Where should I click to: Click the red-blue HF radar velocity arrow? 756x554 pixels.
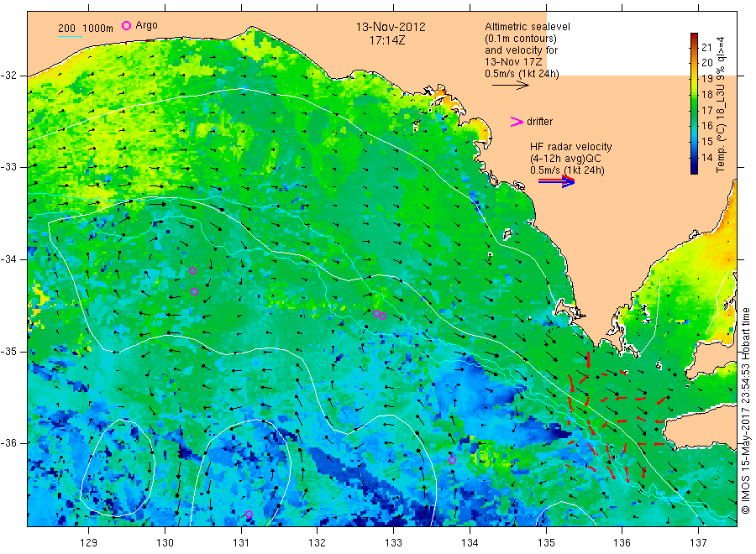556,181
